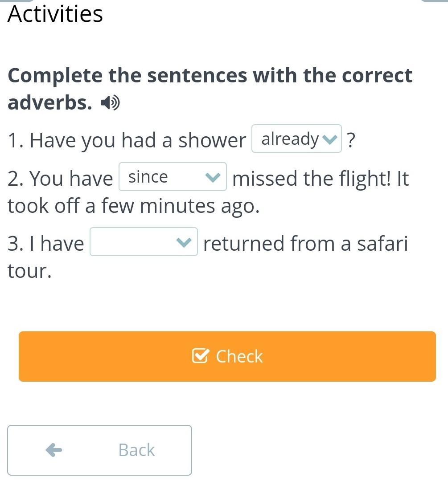This screenshot has height=481, width=448.
Task: Play the instruction audio speaker icon
Action: [110, 103]
